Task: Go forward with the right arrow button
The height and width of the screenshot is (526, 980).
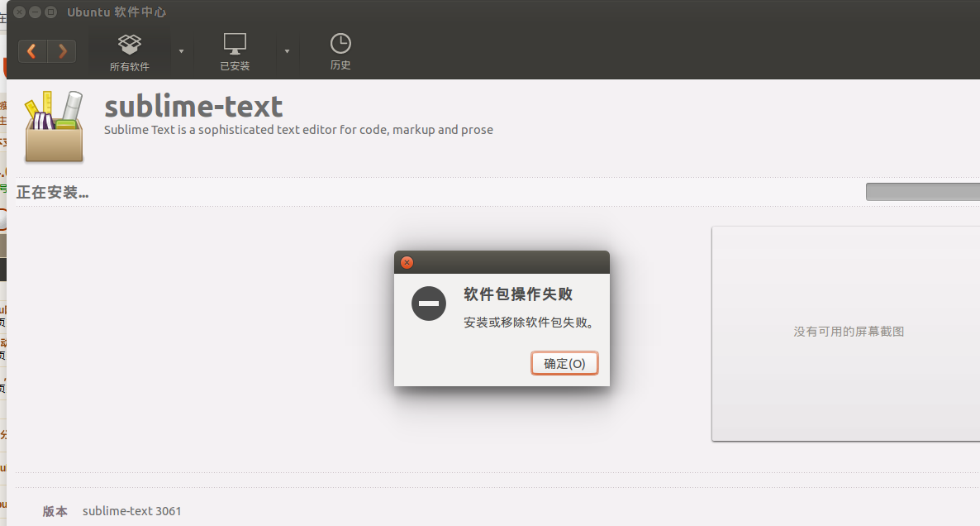Action: [x=62, y=51]
